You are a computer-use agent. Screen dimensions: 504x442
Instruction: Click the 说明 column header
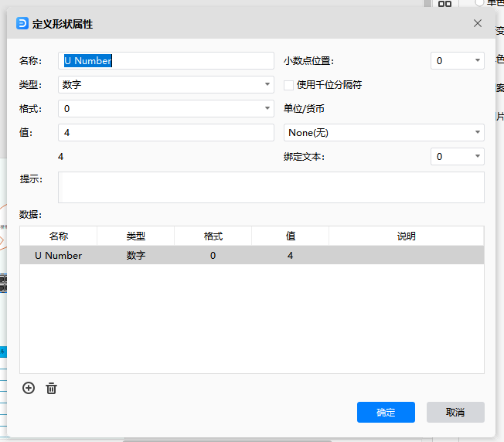click(x=407, y=236)
